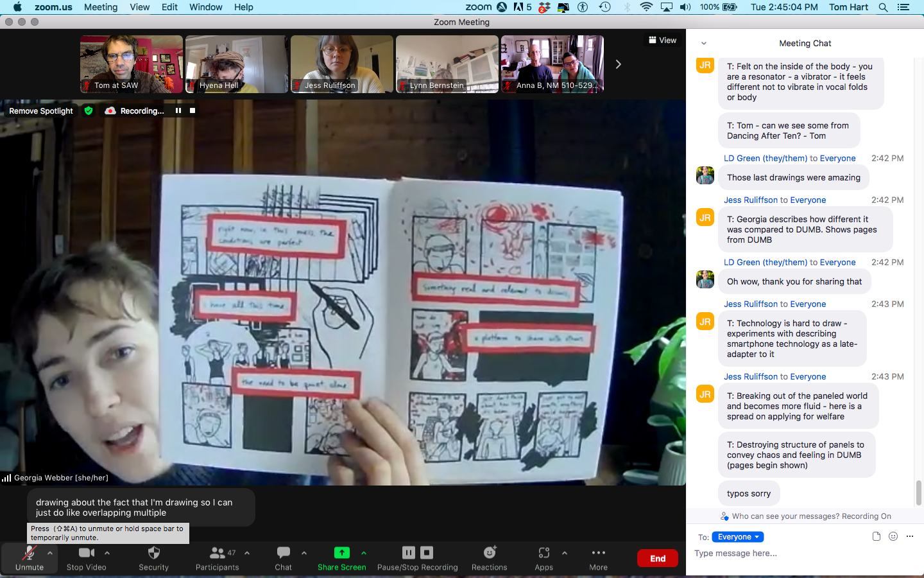Expand participants options arrow
The height and width of the screenshot is (578, 924).
(247, 553)
